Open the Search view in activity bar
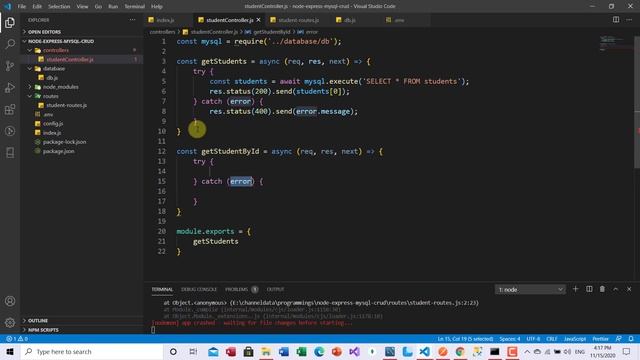The image size is (640, 360). [10, 44]
